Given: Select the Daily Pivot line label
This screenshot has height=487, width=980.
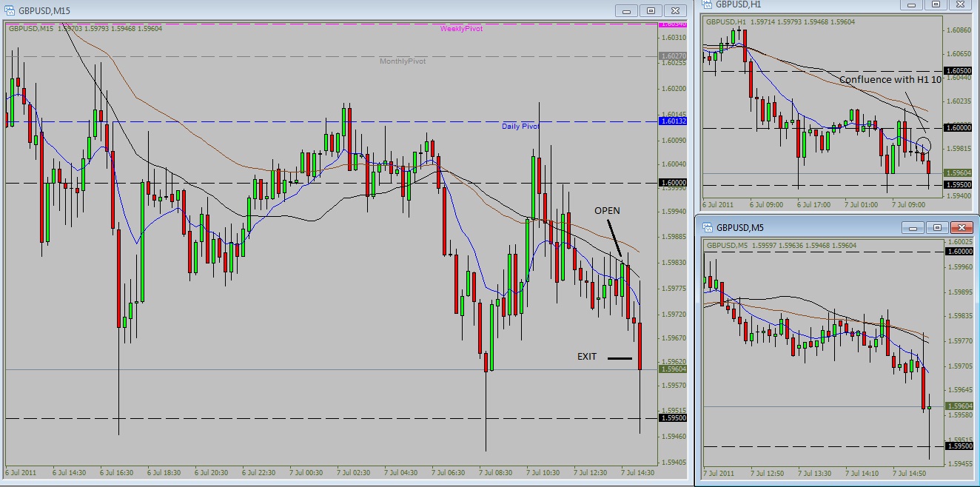Looking at the screenshot, I should (x=520, y=127).
